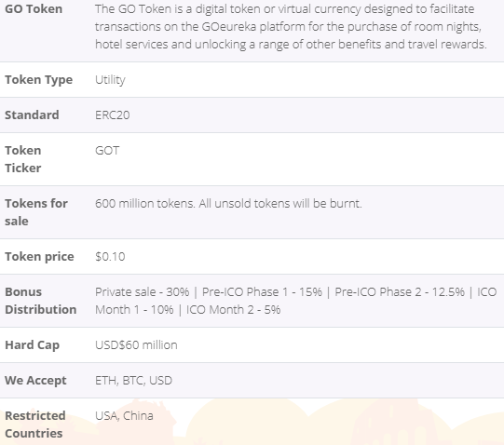Image resolution: width=504 pixels, height=445 pixels.
Task: Click the Hard Cap label
Action: pos(33,345)
